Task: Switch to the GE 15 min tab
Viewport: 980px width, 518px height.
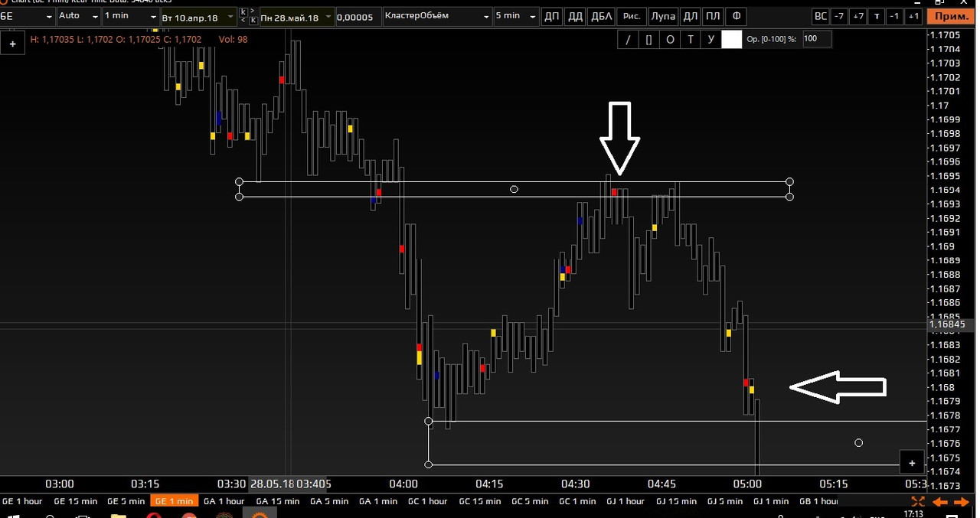Action: (x=76, y=501)
